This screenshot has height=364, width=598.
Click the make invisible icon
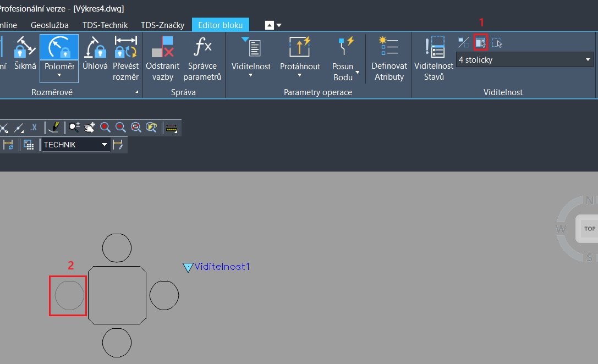click(x=497, y=42)
